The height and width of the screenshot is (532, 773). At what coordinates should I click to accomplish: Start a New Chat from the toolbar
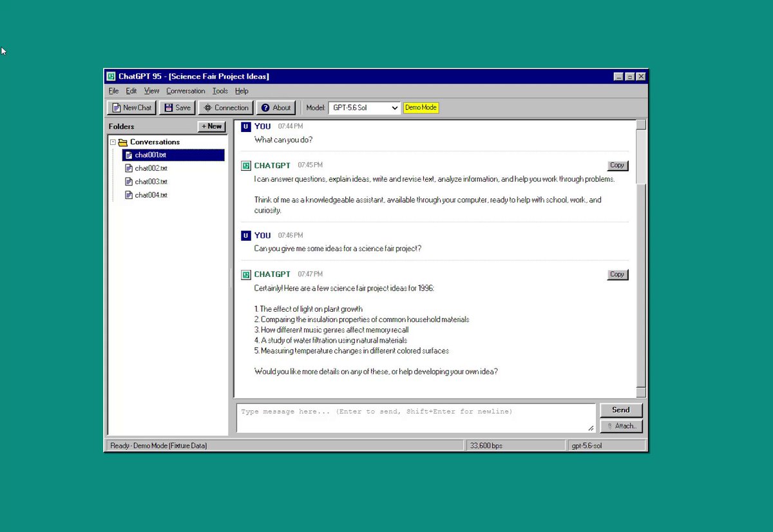click(132, 108)
